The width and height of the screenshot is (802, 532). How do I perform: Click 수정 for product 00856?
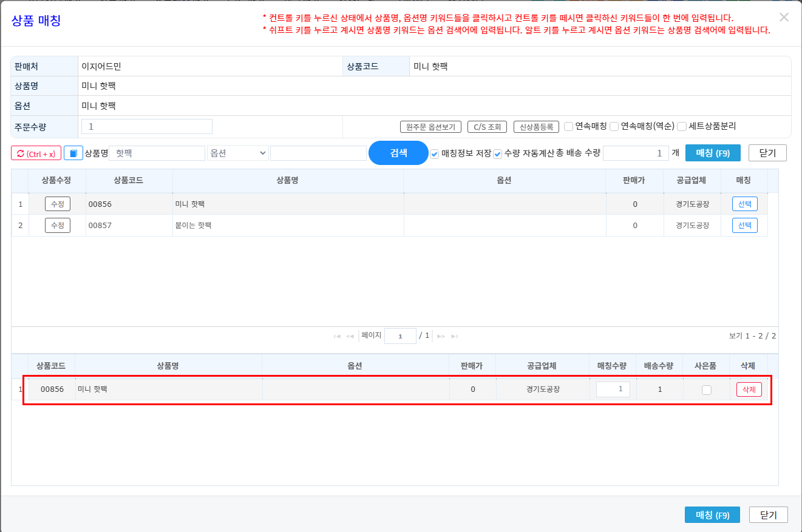[x=57, y=204]
